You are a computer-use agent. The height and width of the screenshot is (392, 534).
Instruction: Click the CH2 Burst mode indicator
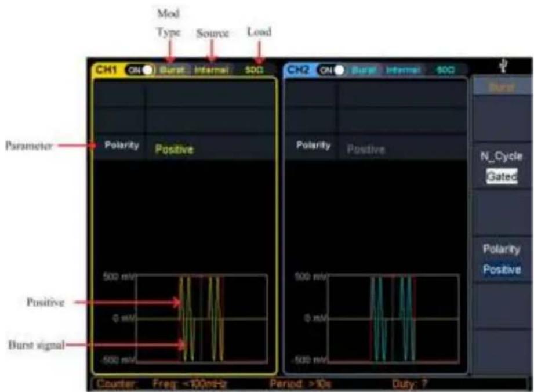364,70
